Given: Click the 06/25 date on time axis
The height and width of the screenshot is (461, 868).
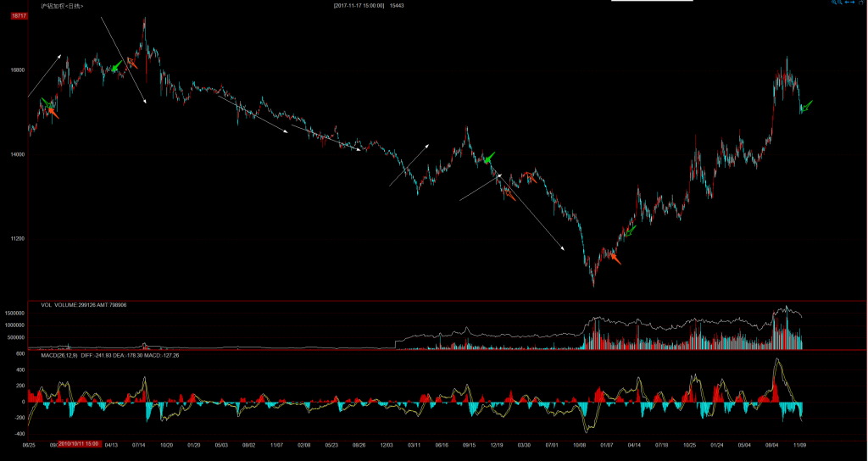Looking at the screenshot, I should click(28, 444).
